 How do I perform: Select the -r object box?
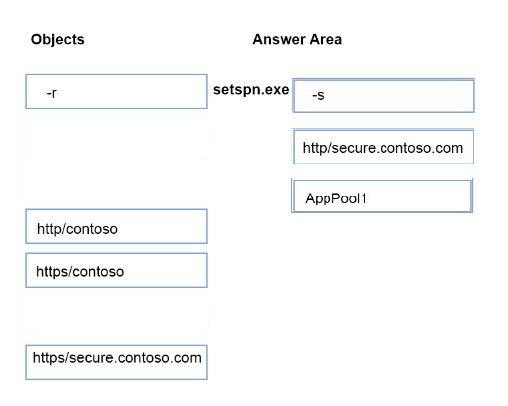(x=116, y=92)
